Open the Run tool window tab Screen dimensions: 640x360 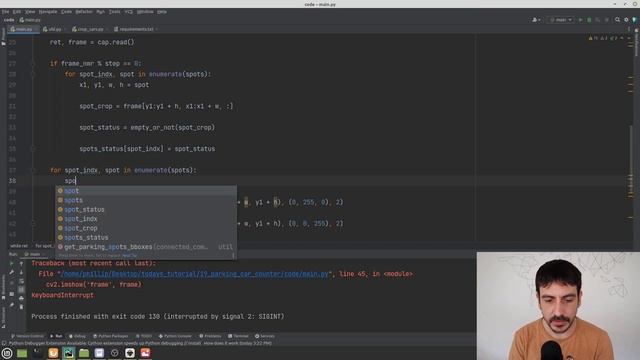pyautogui.click(x=56, y=336)
